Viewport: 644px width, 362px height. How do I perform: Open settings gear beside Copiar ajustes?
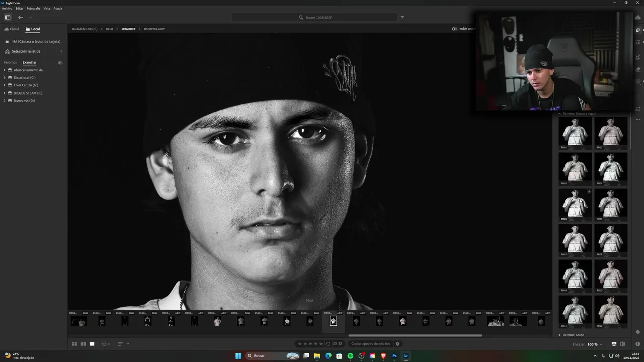click(397, 344)
